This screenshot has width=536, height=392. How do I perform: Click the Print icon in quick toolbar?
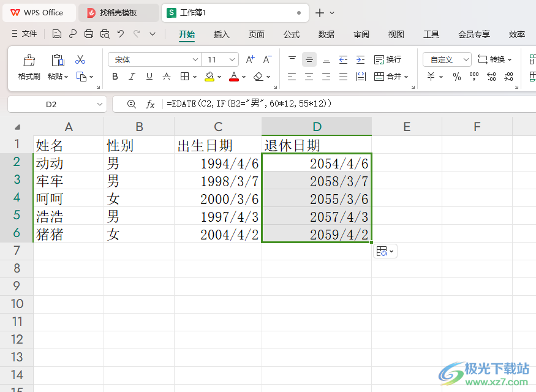click(89, 34)
